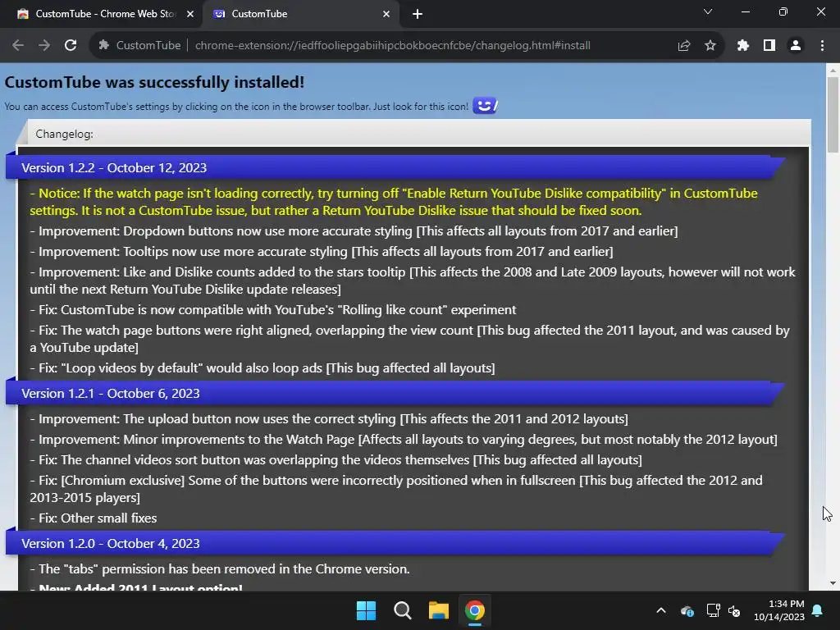The height and width of the screenshot is (630, 840).
Task: Click the Changelog: heading label
Action: tap(64, 134)
